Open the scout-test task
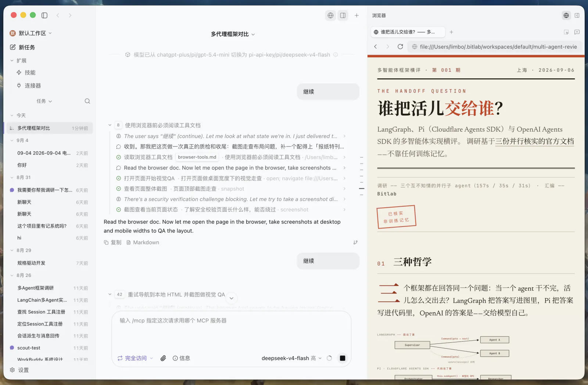Viewport: 588px width, 385px height. click(50, 348)
